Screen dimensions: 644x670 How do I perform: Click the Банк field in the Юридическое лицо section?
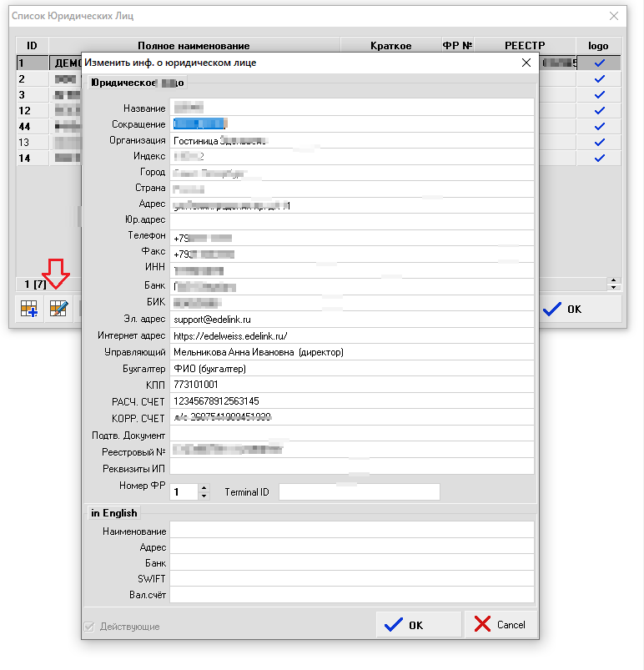[x=352, y=286]
